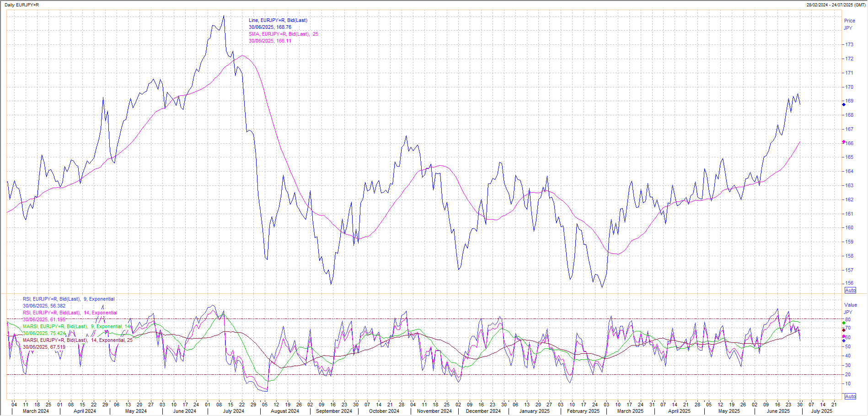Click the "September 2024" label on the time axis
The width and height of the screenshot is (868, 416).
(x=334, y=411)
